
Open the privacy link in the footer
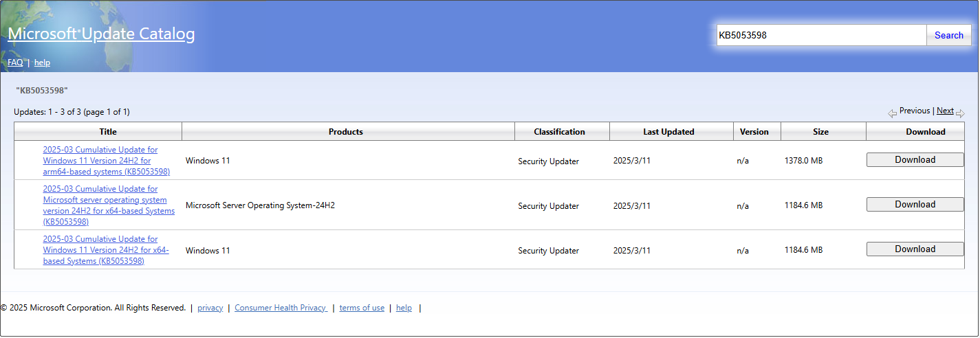click(210, 308)
